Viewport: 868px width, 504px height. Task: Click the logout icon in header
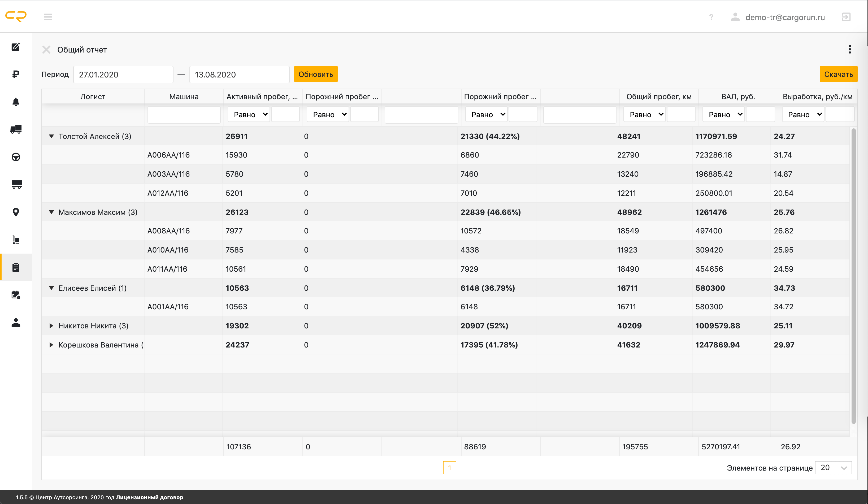tap(846, 17)
